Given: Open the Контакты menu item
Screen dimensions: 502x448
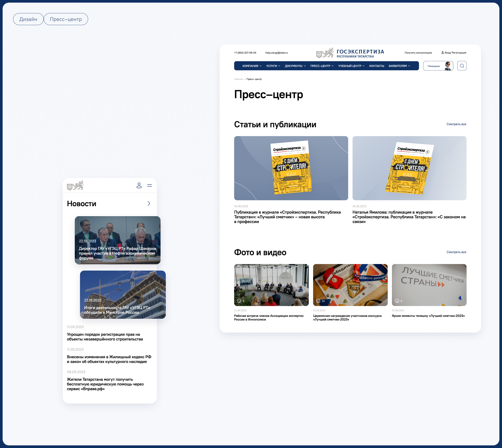Looking at the screenshot, I should pos(376,66).
